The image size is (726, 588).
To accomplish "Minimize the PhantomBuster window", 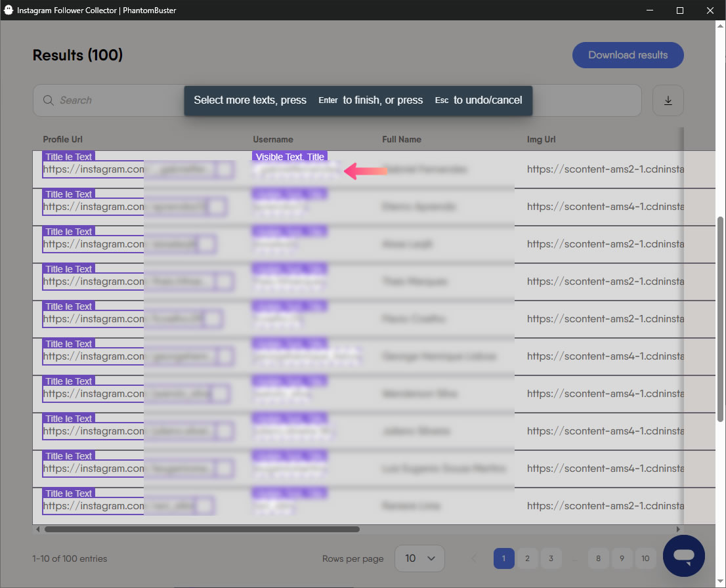I will pyautogui.click(x=650, y=10).
